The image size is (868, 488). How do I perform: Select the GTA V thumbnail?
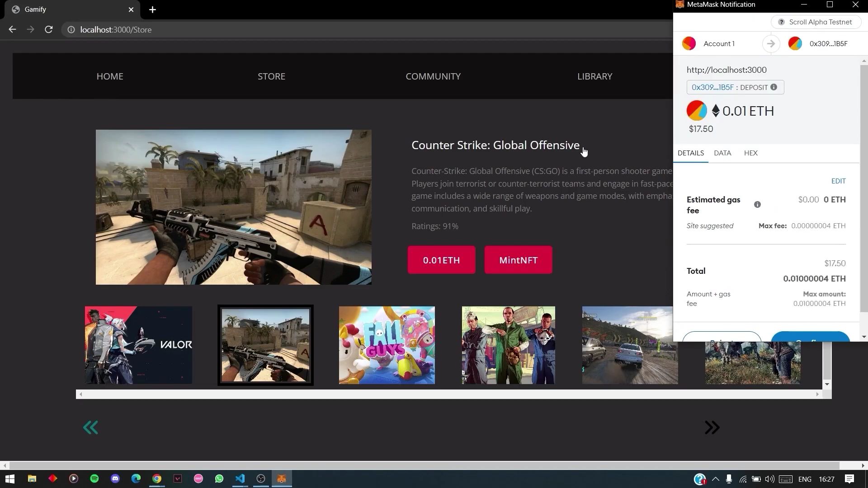click(x=508, y=345)
